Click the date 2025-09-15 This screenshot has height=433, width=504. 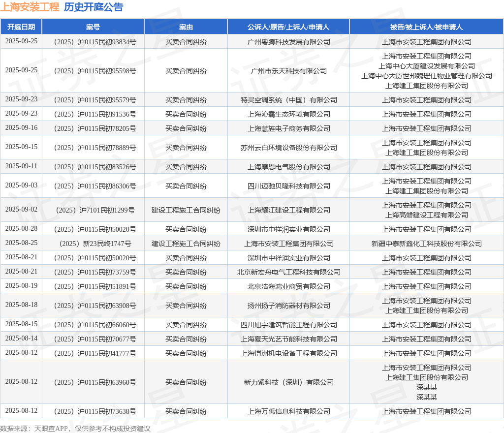click(21, 147)
